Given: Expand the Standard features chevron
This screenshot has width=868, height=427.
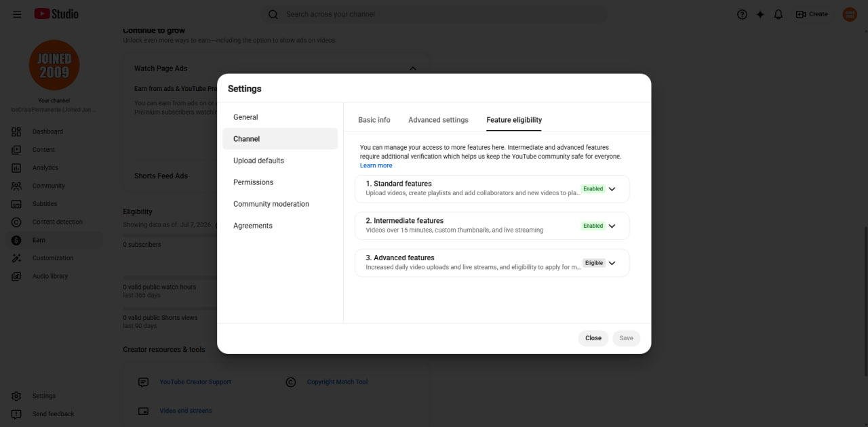Looking at the screenshot, I should click(x=612, y=189).
